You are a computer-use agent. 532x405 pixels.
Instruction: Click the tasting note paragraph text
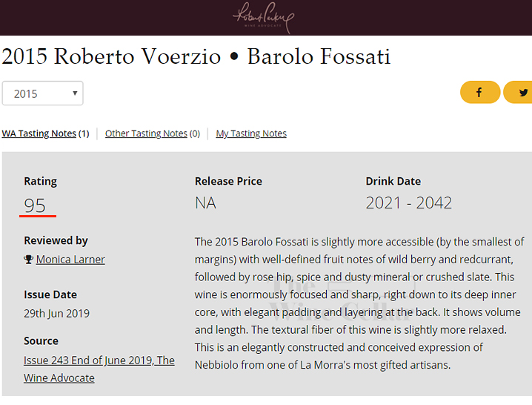pos(359,303)
